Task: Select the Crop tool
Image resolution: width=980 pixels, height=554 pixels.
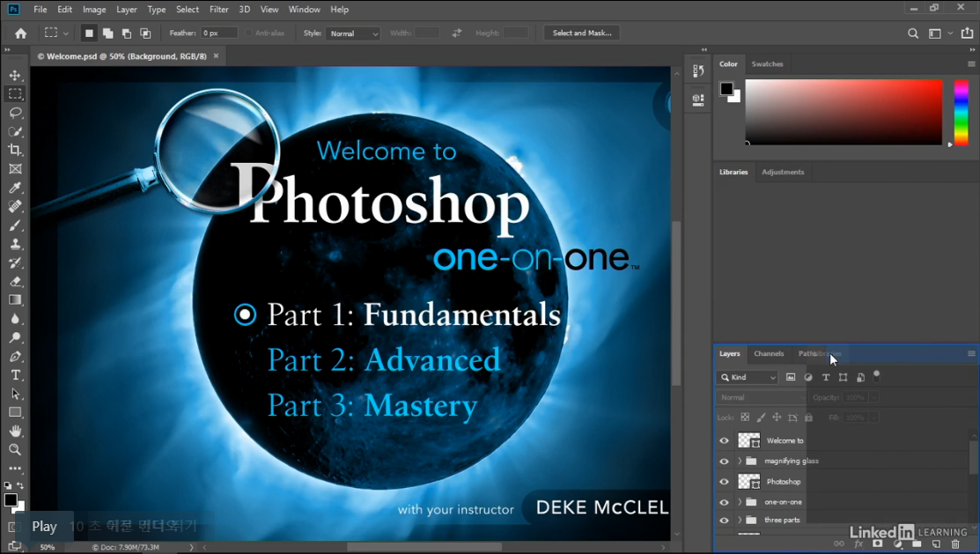Action: tap(15, 150)
